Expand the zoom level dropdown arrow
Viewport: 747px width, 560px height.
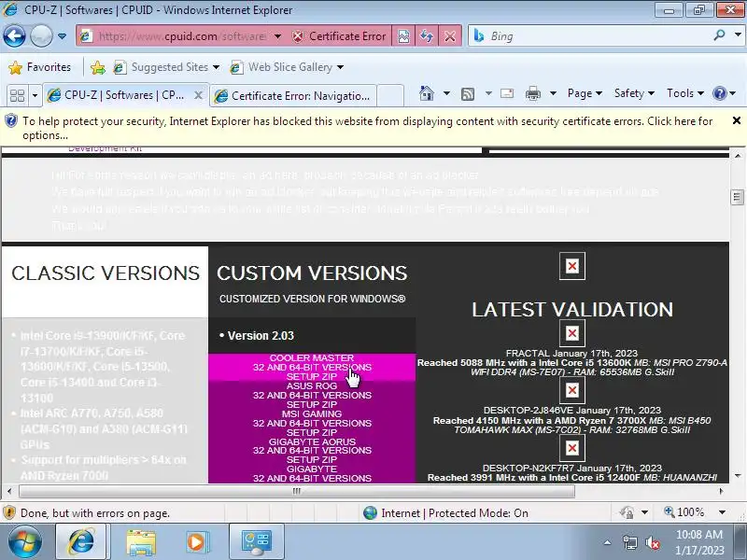pyautogui.click(x=722, y=512)
